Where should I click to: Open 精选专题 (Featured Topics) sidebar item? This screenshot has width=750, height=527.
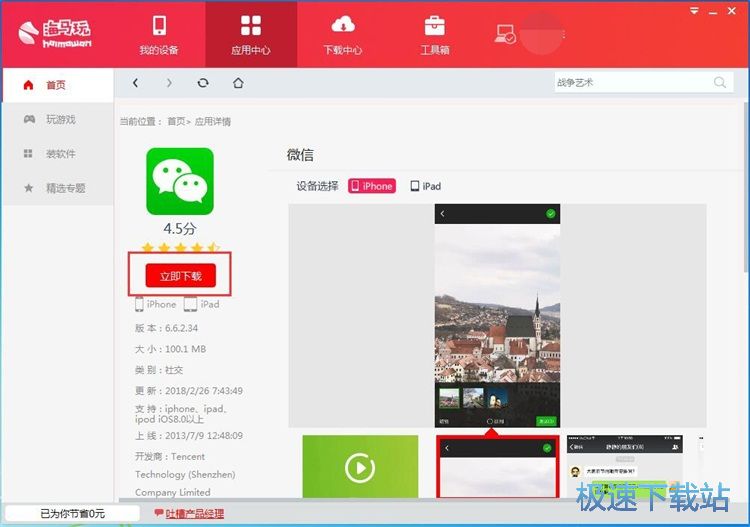coord(65,188)
